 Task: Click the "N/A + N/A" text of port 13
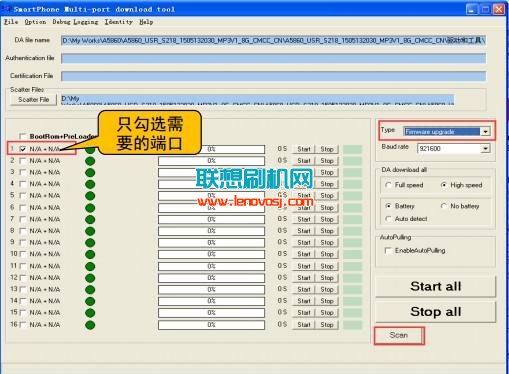click(x=45, y=289)
